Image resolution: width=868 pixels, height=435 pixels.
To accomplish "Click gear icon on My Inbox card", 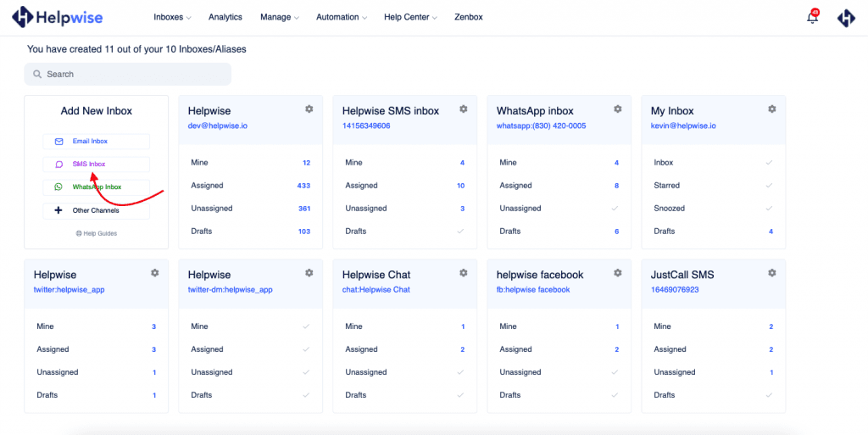I will pyautogui.click(x=771, y=109).
